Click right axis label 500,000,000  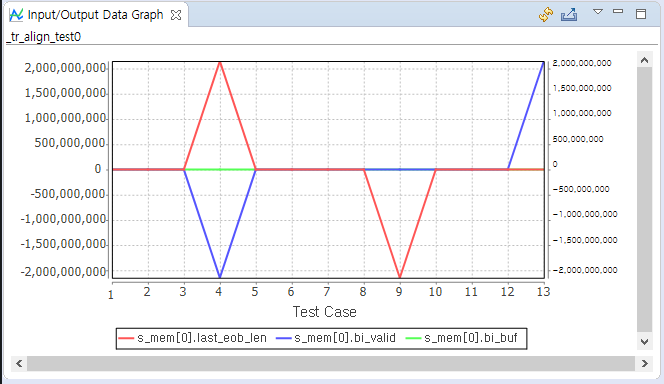point(578,139)
